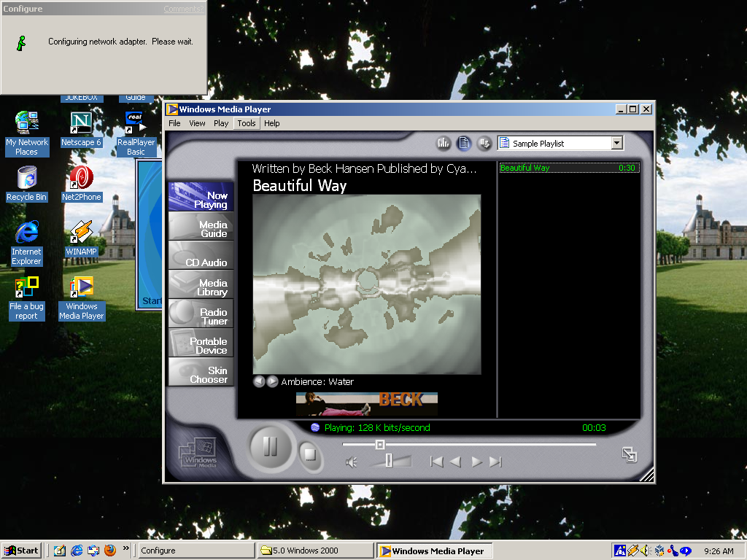This screenshot has height=560, width=747.
Task: Open the Play menu
Action: (220, 123)
